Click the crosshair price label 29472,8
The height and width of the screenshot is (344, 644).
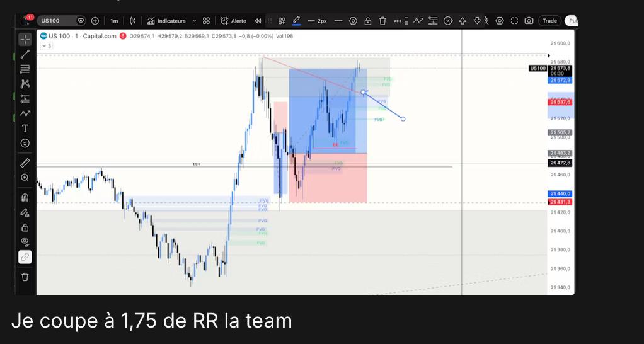point(560,163)
